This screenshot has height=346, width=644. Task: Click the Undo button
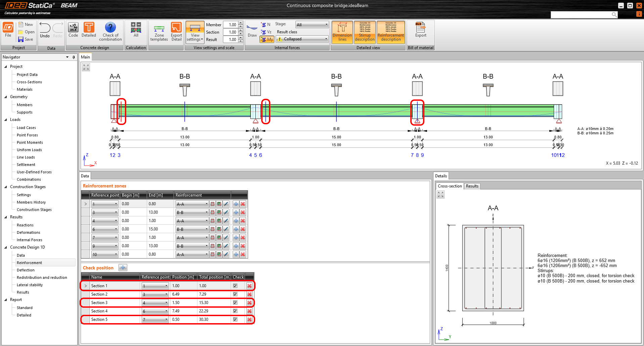click(45, 30)
